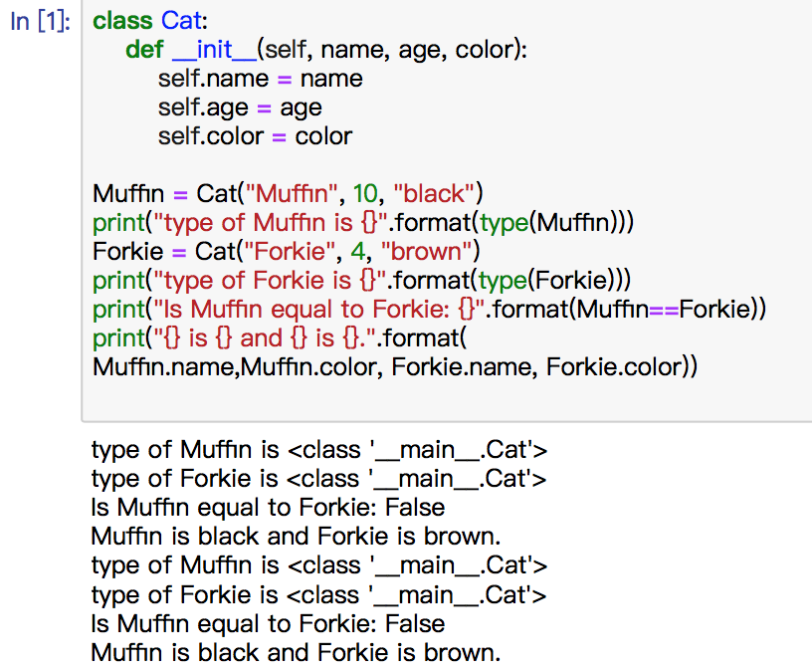Click first 'Is Muffin equal to Forkie: False' output
812x671 pixels.
tap(268, 508)
